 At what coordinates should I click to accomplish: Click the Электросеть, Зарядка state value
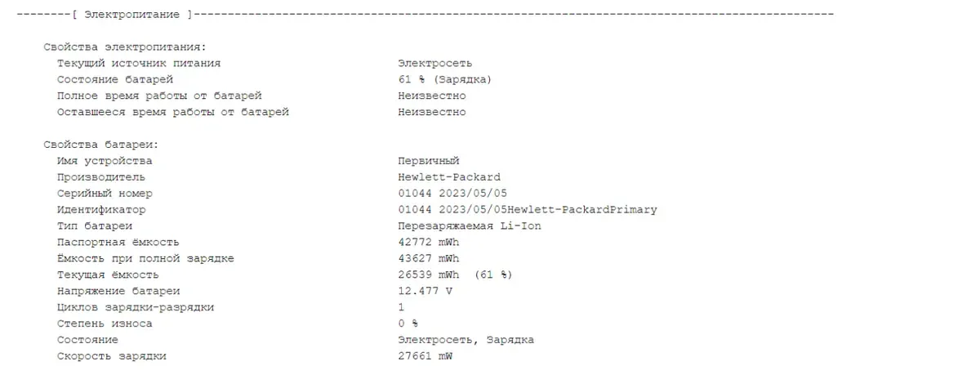465,340
